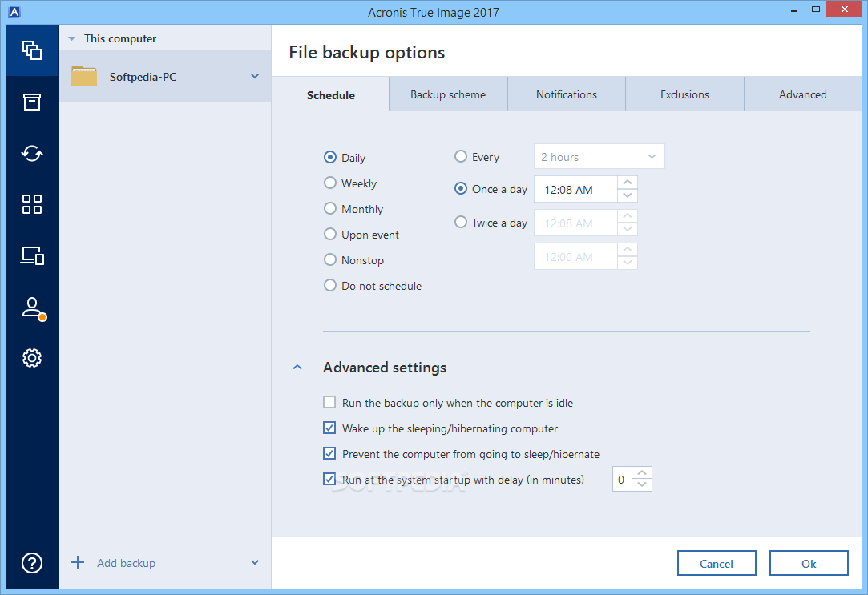Switch to the Schedule tab
This screenshot has height=595, width=868.
pyautogui.click(x=331, y=95)
